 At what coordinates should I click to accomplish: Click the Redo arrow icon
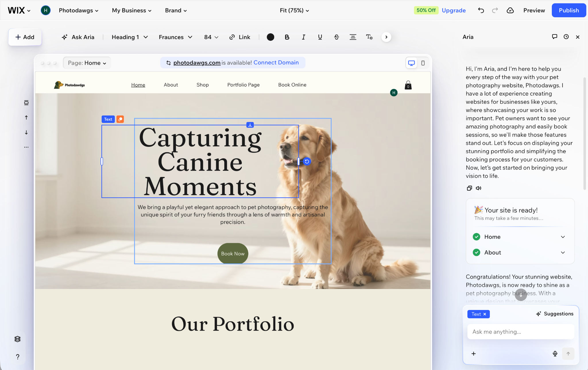495,10
